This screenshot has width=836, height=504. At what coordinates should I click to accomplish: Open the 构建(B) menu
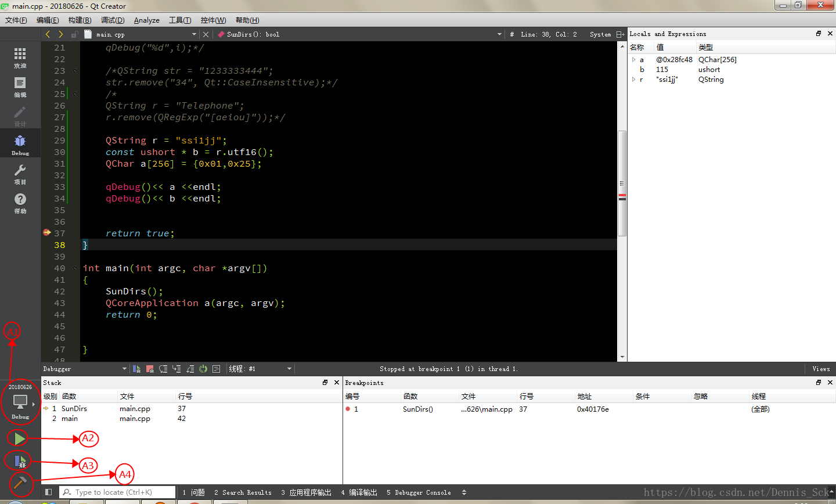80,20
